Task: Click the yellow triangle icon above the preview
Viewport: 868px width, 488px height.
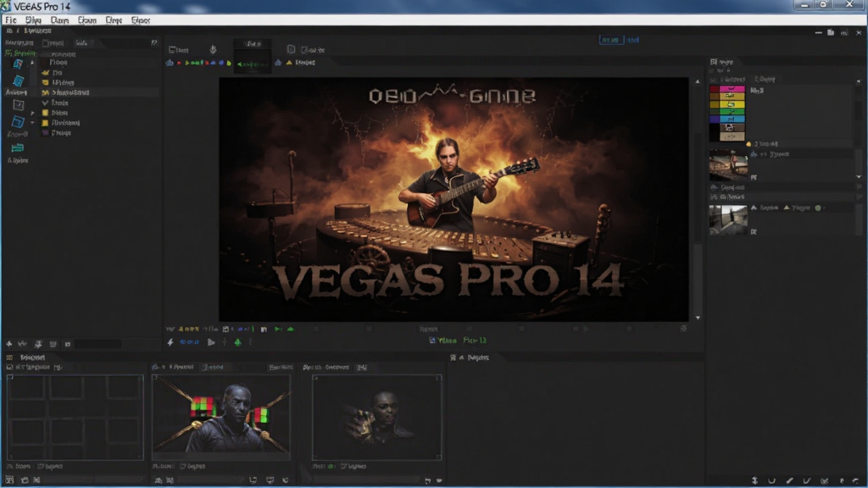Action: pyautogui.click(x=289, y=63)
